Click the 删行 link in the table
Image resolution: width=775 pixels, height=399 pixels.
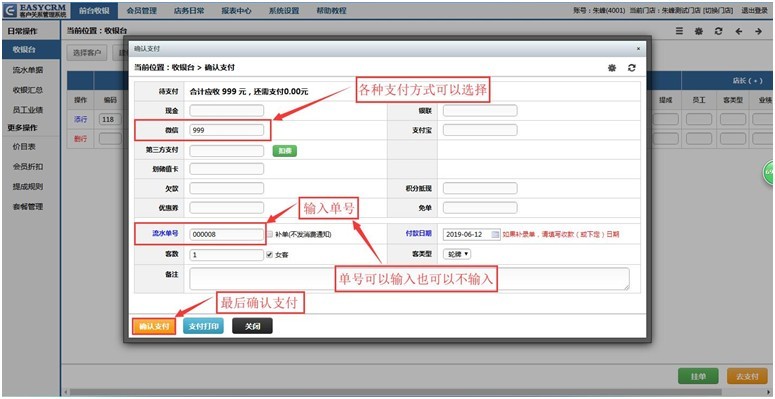80,139
